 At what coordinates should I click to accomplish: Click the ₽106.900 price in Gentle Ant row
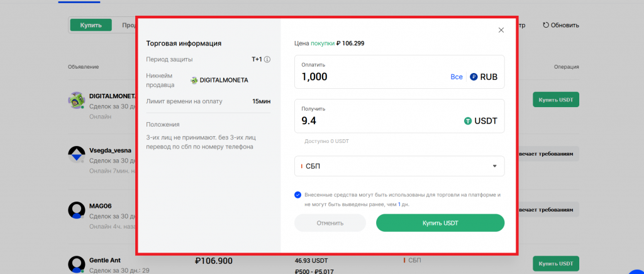tap(214, 261)
